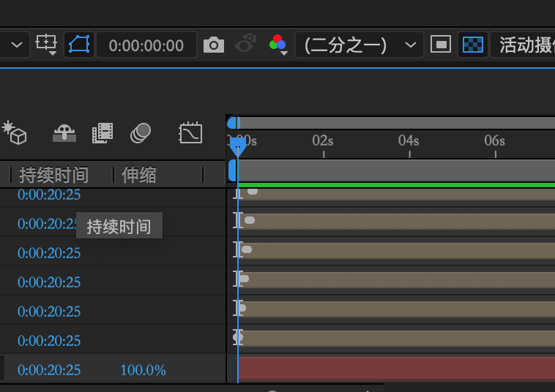Click the 04s mark on time ruler
Viewport: 555px width, 392px height.
[409, 140]
